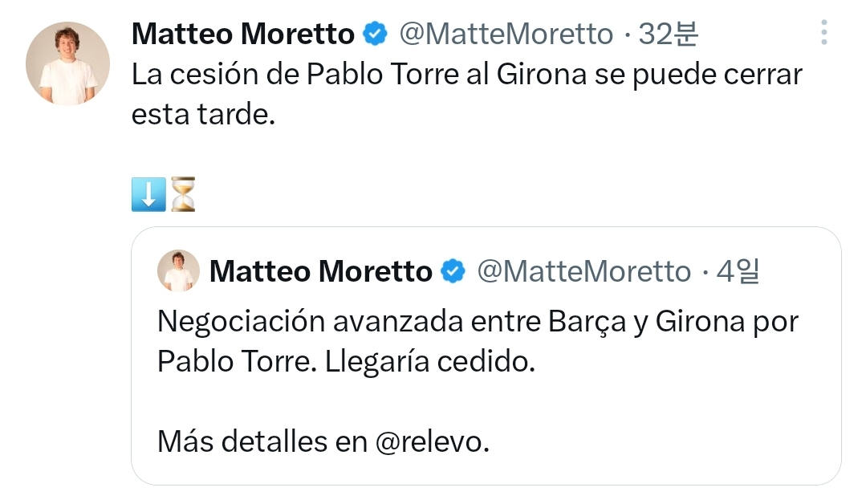Click 'Pablo Torre. Llegaría cedido.' text line

[346, 362]
